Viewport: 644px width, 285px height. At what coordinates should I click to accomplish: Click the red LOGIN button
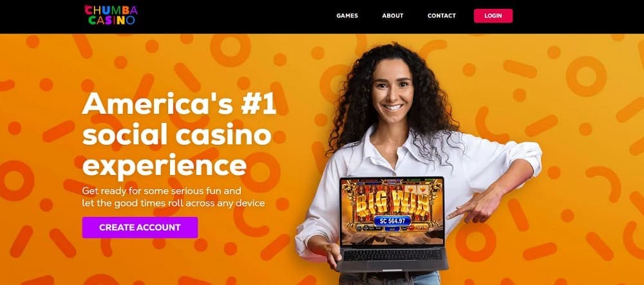click(x=493, y=15)
